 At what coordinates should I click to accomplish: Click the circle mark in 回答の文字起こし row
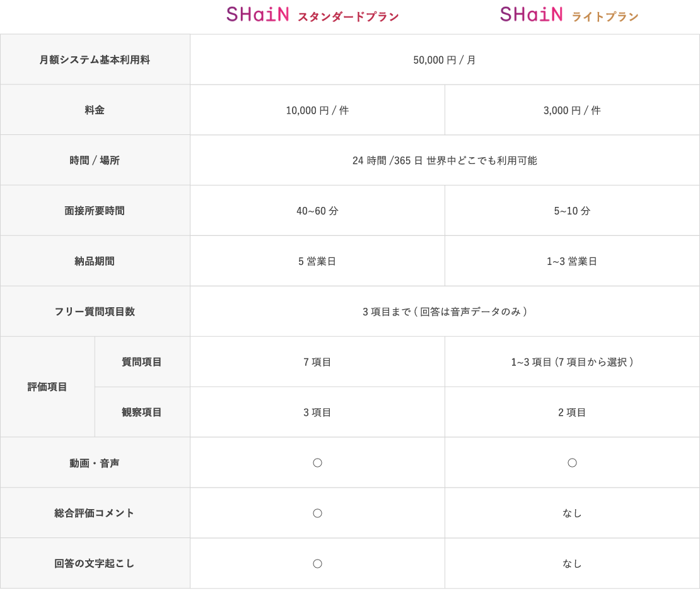[x=317, y=564]
